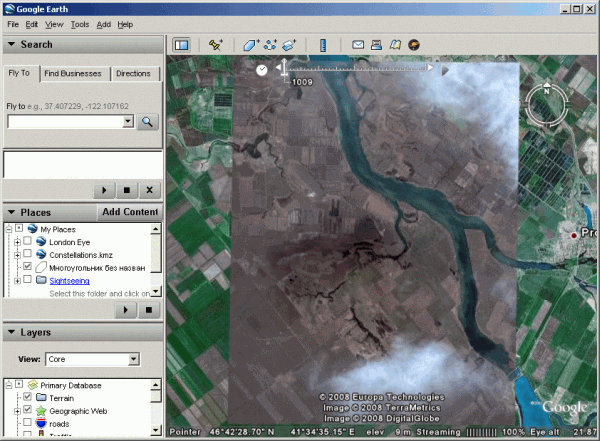Switch to Find Businesses tab
The image size is (600, 441).
point(73,74)
